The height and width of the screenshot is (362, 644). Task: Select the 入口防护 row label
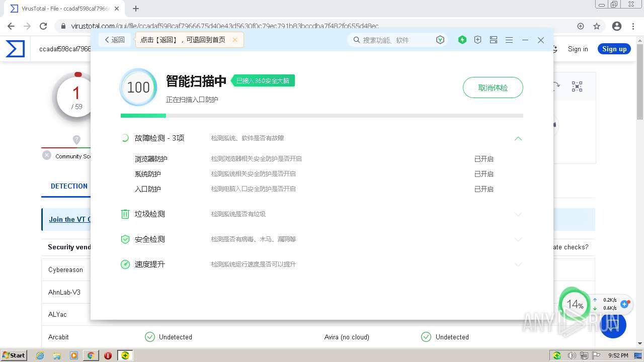click(147, 189)
